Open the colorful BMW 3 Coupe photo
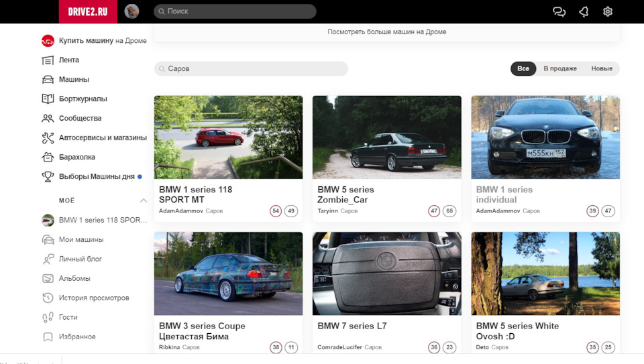Screen dimensions: 644x364 coord(228,274)
